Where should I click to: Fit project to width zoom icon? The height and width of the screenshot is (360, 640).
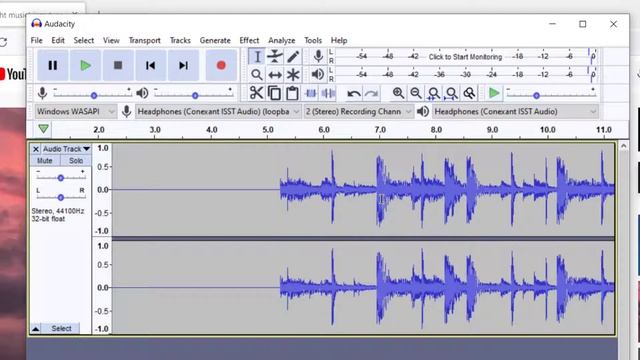pos(451,93)
